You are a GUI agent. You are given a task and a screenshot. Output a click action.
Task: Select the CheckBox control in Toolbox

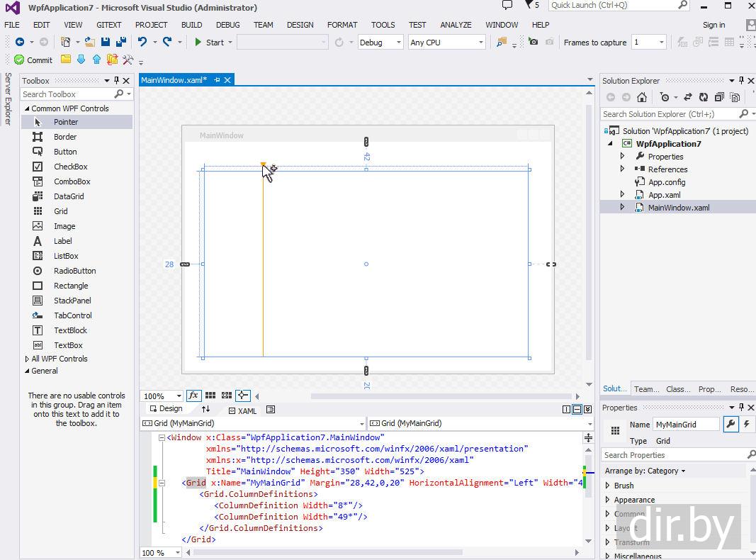70,167
